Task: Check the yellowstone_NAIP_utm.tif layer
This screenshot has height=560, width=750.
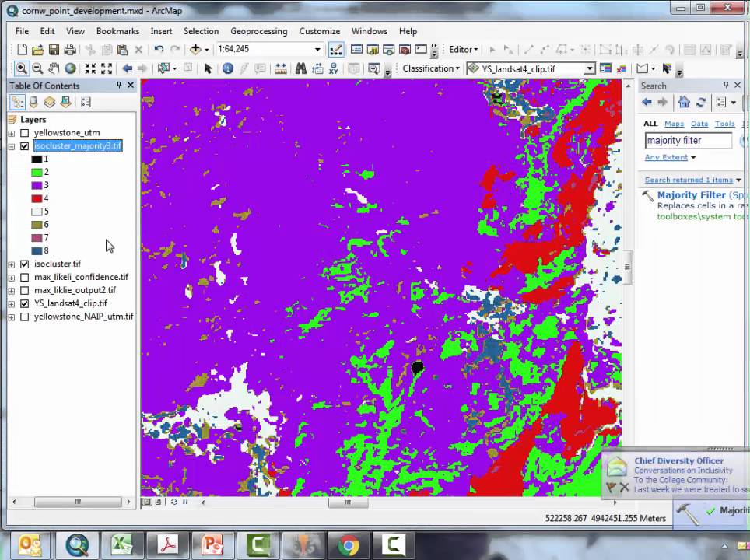Action: [25, 317]
